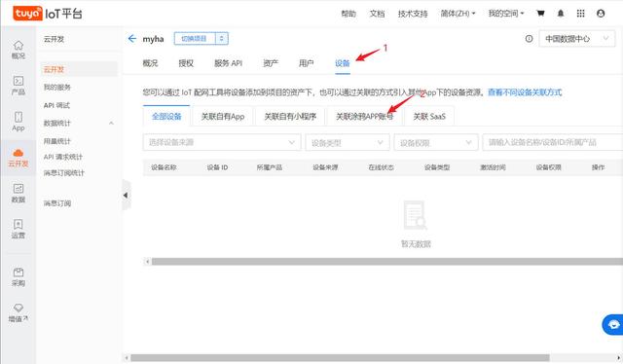
Task: Select API 请求统计 in the side menu
Action: pos(63,157)
